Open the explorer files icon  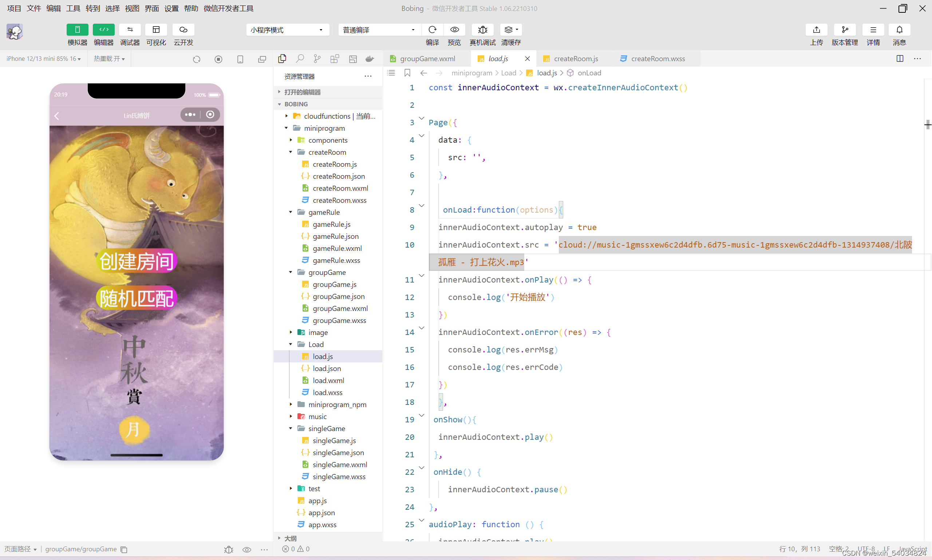pos(282,59)
